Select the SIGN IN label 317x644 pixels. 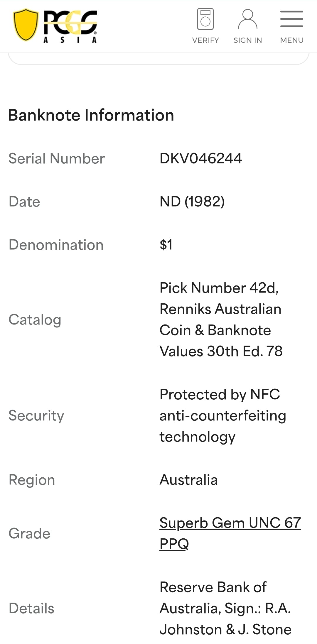click(248, 40)
